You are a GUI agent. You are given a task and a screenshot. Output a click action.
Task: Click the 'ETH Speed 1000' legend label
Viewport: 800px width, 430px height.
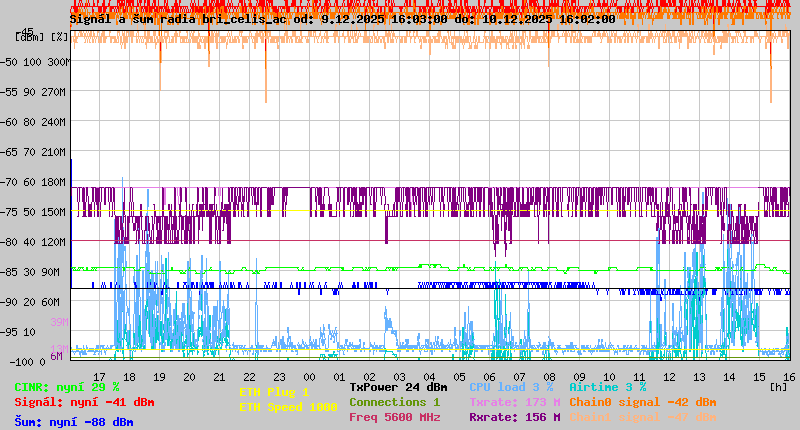[288, 407]
